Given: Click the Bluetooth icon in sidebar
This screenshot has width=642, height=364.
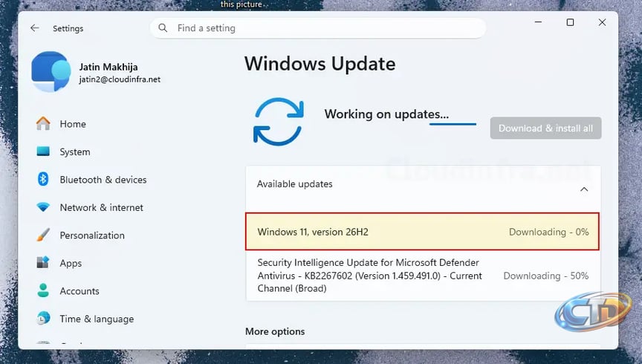Looking at the screenshot, I should 43,179.
